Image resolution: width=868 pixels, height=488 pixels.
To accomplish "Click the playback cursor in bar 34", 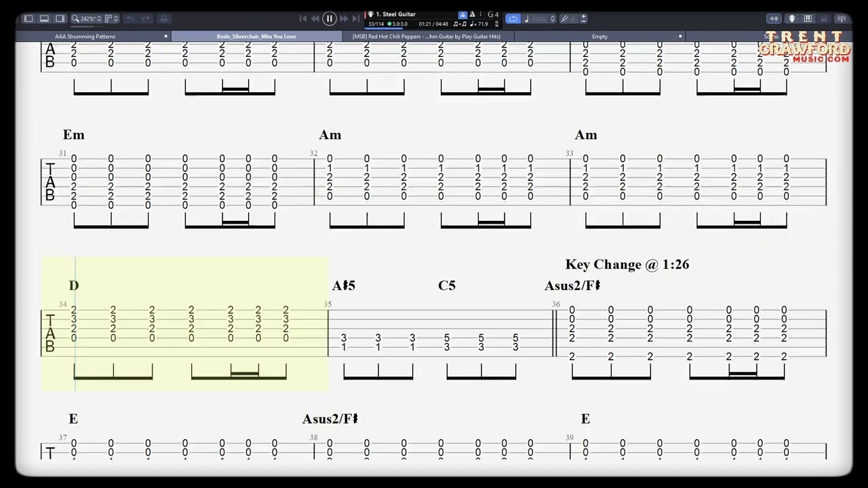I will click(75, 324).
